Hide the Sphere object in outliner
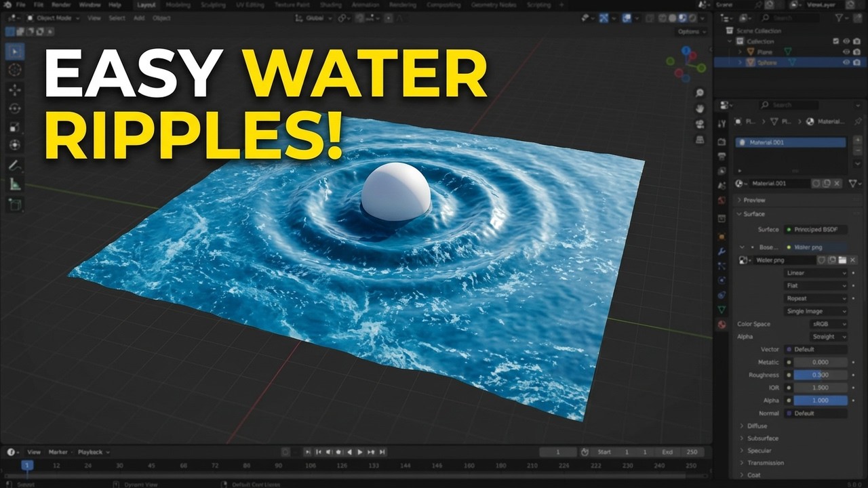Screen dimensions: 868x488 coord(846,62)
